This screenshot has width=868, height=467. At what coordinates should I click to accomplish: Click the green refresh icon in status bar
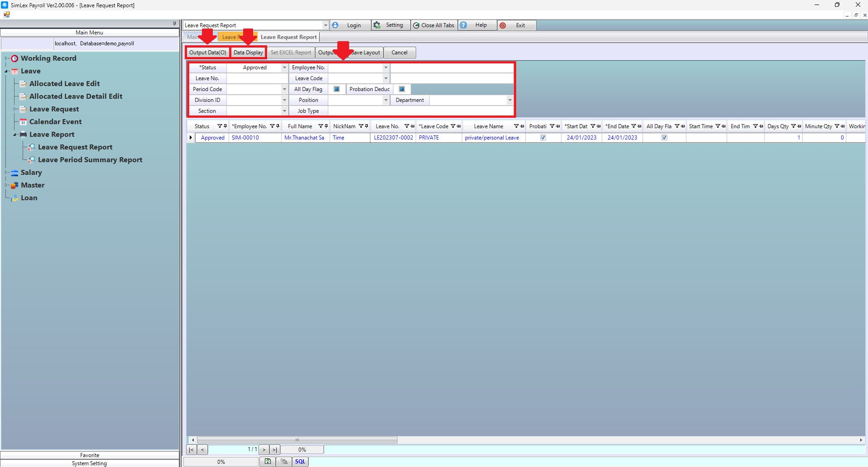(268, 462)
